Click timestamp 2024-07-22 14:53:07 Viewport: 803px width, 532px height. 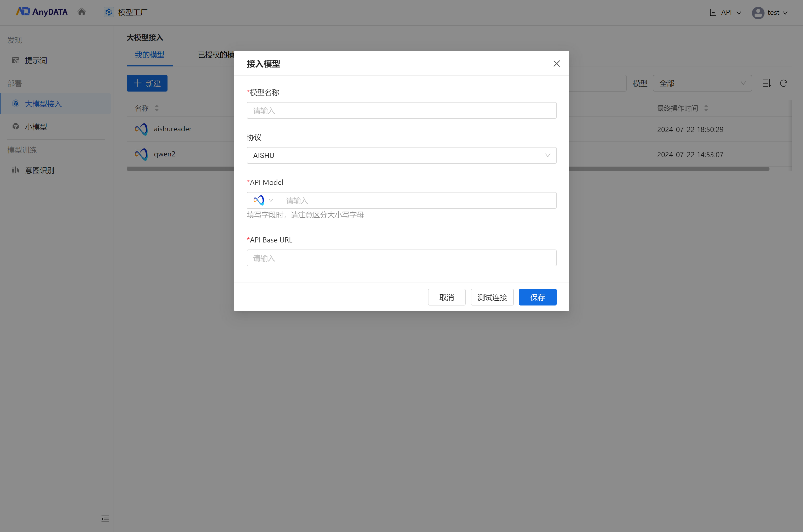point(690,154)
